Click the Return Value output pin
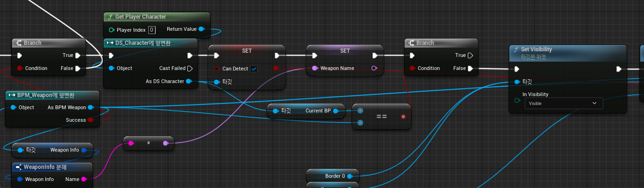The height and width of the screenshot is (188, 644). pos(201,29)
